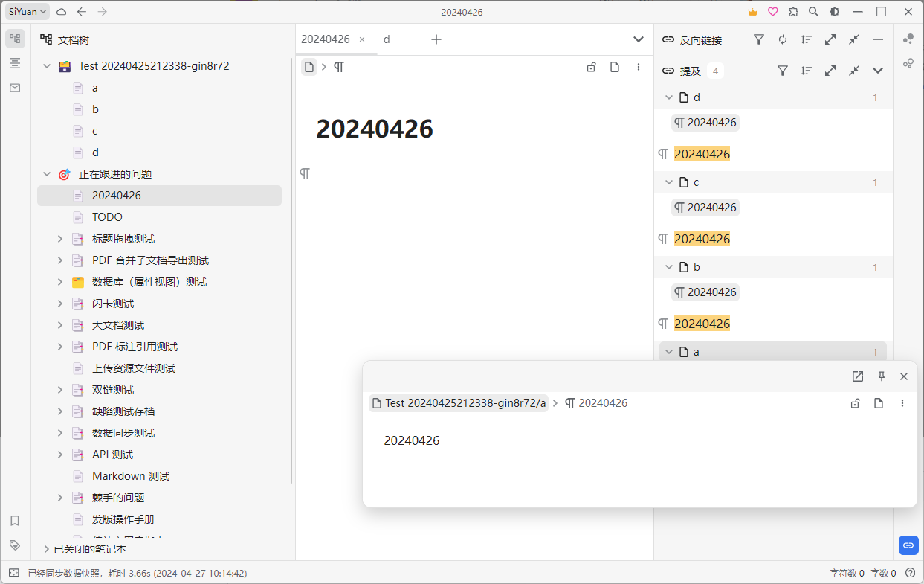Expand the 已关闭的笔记本 section
924x584 pixels.
click(47, 549)
